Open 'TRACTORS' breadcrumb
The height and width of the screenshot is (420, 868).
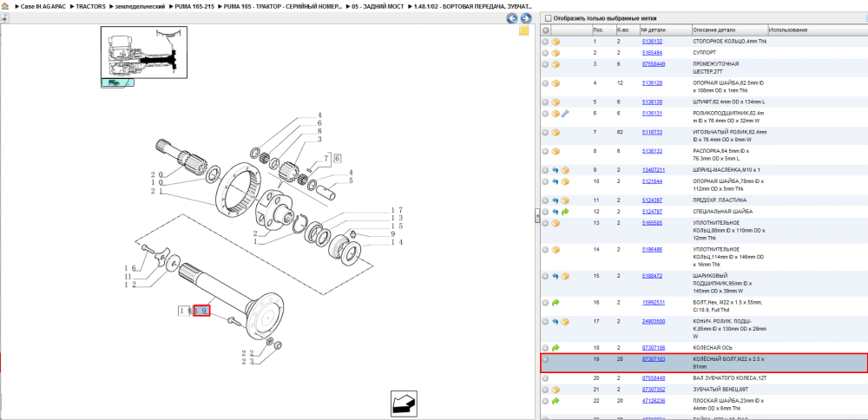(91, 6)
